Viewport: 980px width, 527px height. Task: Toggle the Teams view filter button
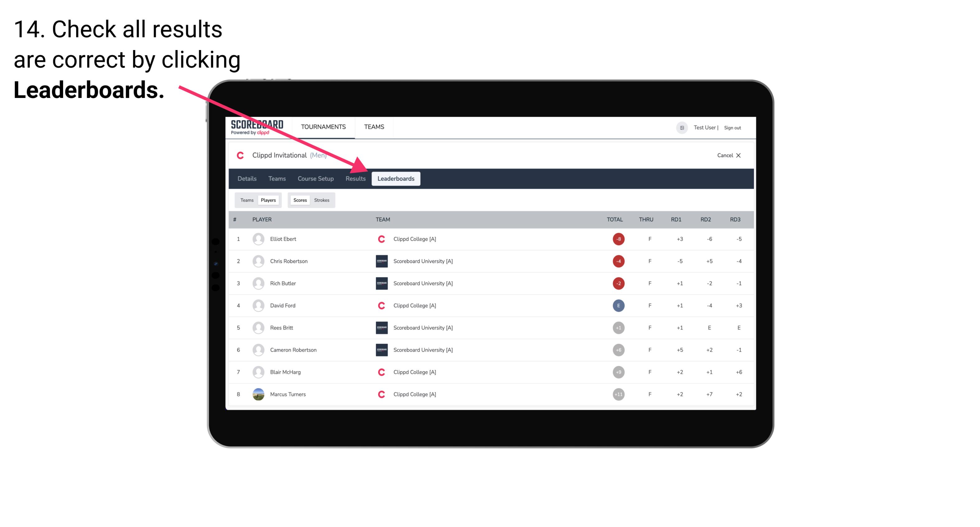point(246,200)
